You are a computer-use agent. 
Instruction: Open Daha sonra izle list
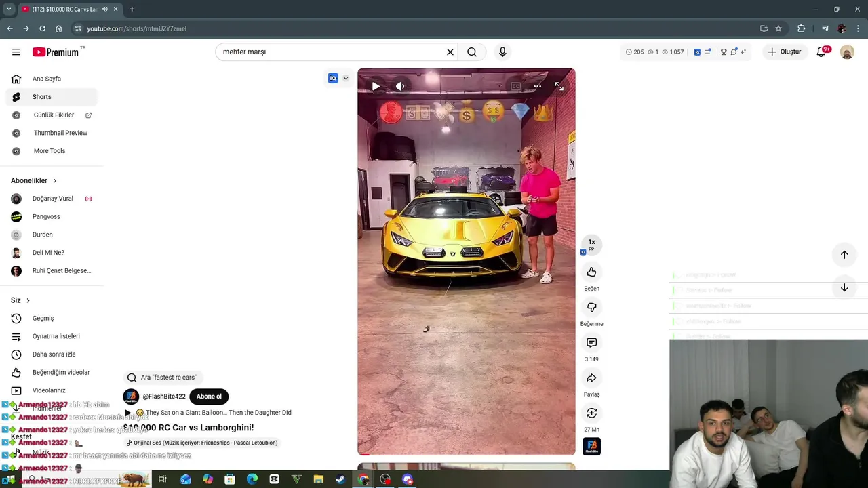coord(52,354)
